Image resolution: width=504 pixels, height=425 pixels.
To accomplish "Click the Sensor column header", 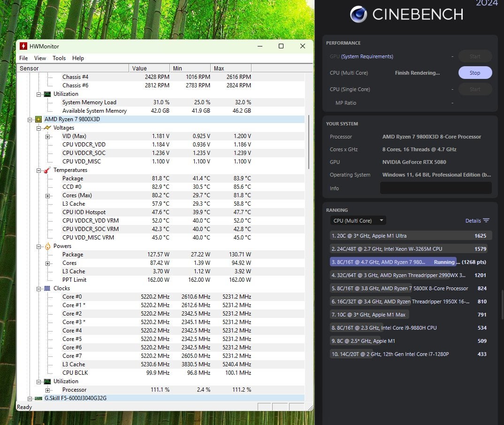I will (73, 68).
